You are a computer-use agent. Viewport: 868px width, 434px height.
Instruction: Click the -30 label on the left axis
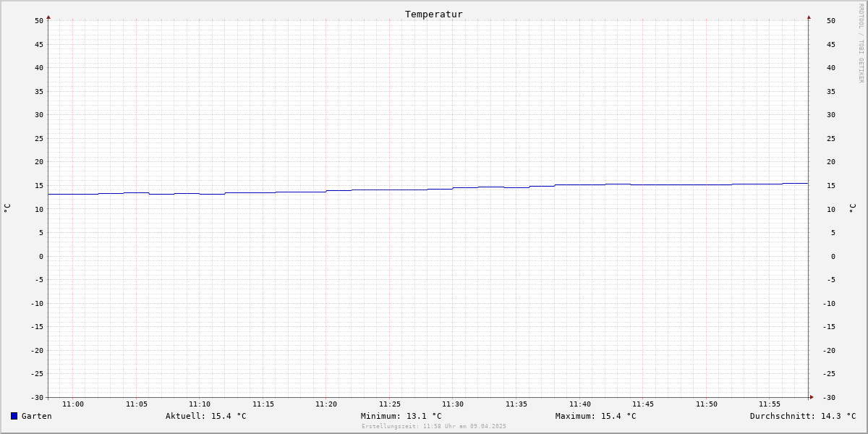tap(37, 397)
